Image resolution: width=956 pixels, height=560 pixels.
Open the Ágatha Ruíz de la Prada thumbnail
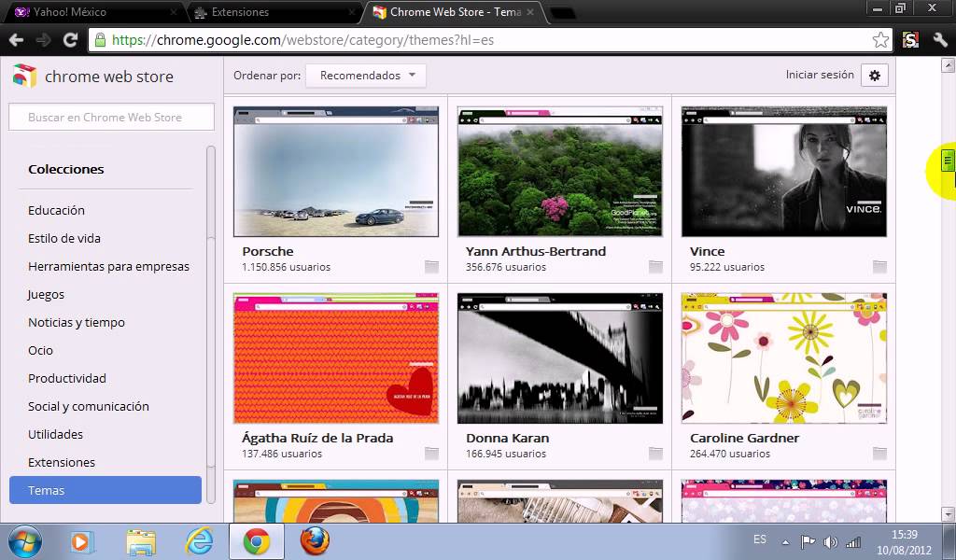click(x=336, y=357)
